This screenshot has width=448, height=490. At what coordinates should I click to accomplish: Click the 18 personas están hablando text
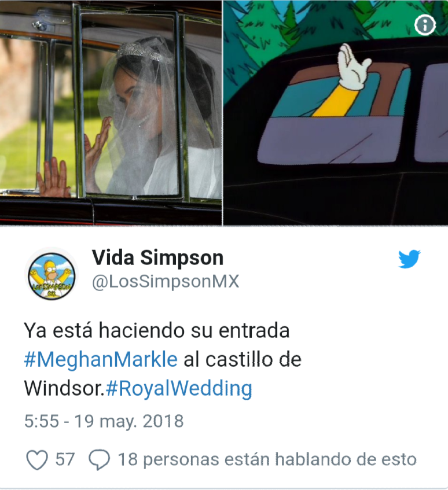pyautogui.click(x=267, y=459)
